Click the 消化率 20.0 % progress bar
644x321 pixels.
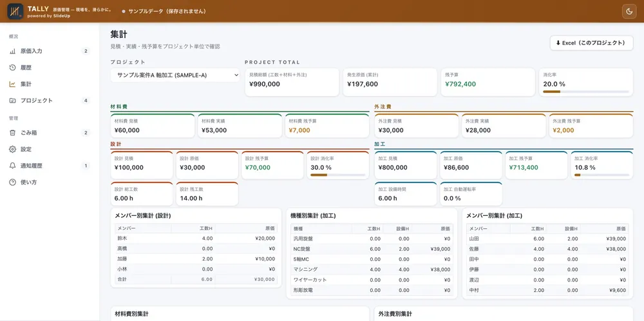click(x=585, y=92)
